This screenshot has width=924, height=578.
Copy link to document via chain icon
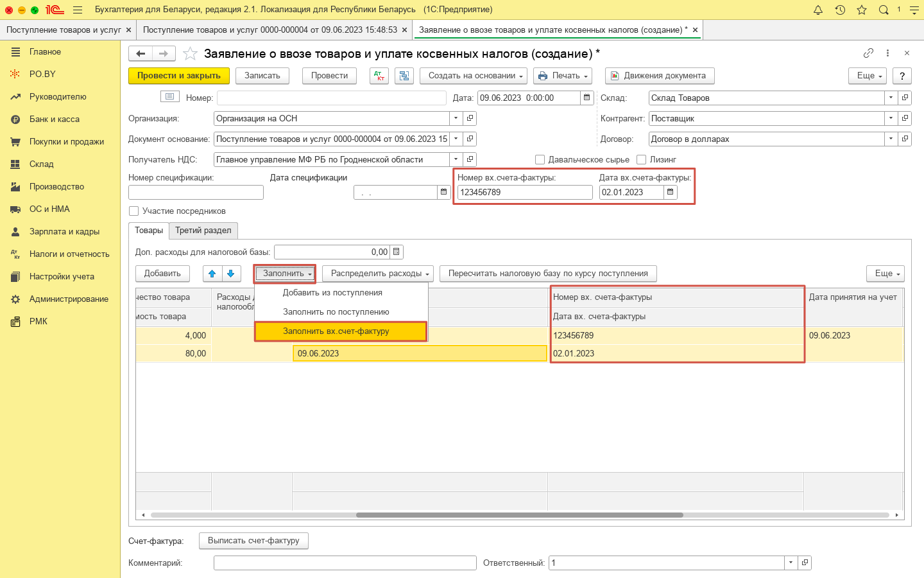point(868,53)
